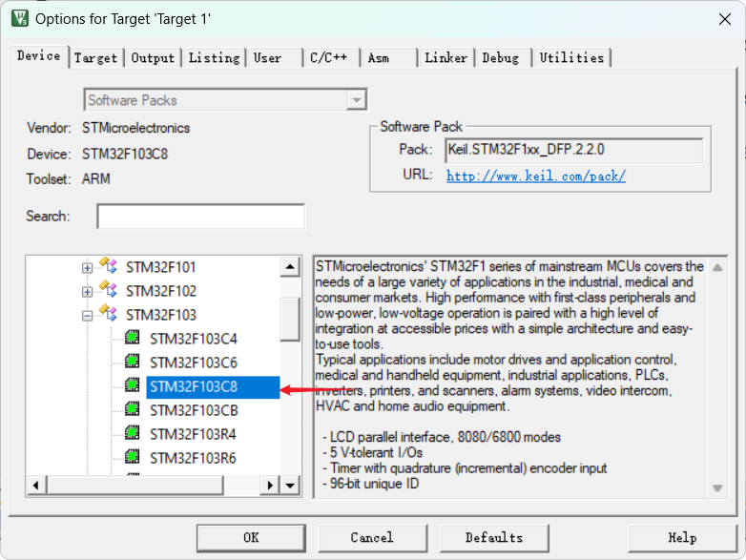The width and height of the screenshot is (746, 560).
Task: Click 'LCD parallel interface' description line
Action: 442,437
